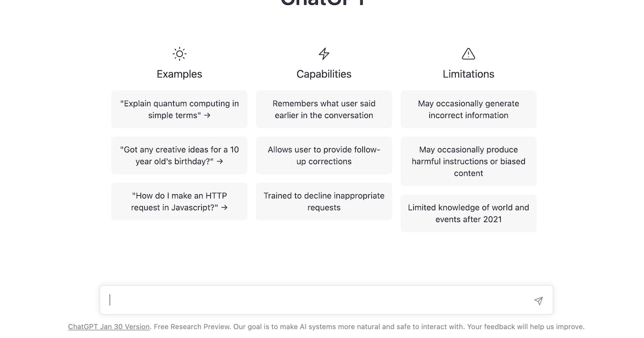Click the limited knowledge after 2021 card
The height and width of the screenshot is (338, 644).
[x=469, y=213]
